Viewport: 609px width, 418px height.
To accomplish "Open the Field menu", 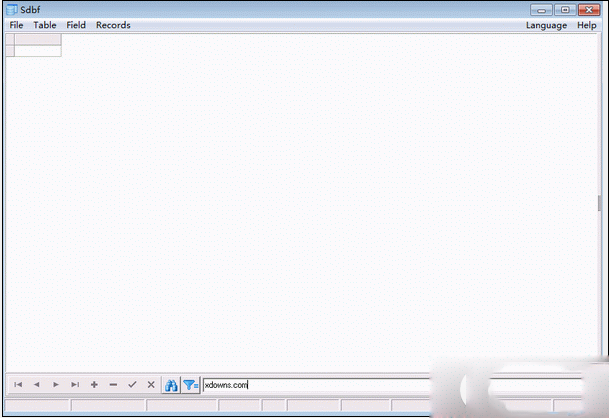I will 76,25.
